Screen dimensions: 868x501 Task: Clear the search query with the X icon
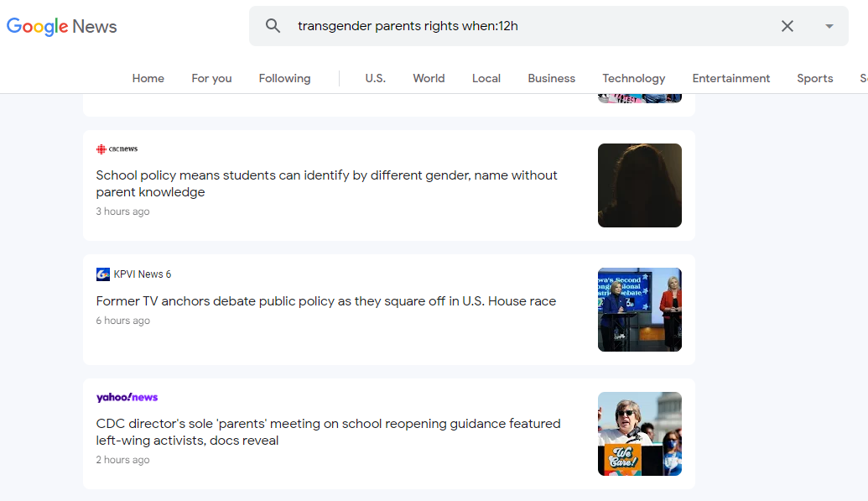(787, 25)
